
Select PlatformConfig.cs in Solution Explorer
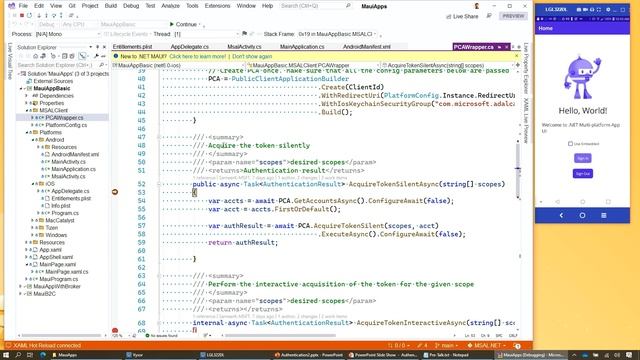click(x=66, y=125)
